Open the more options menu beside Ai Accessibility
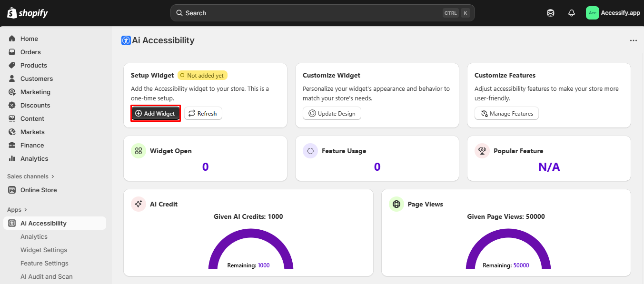 tap(633, 40)
